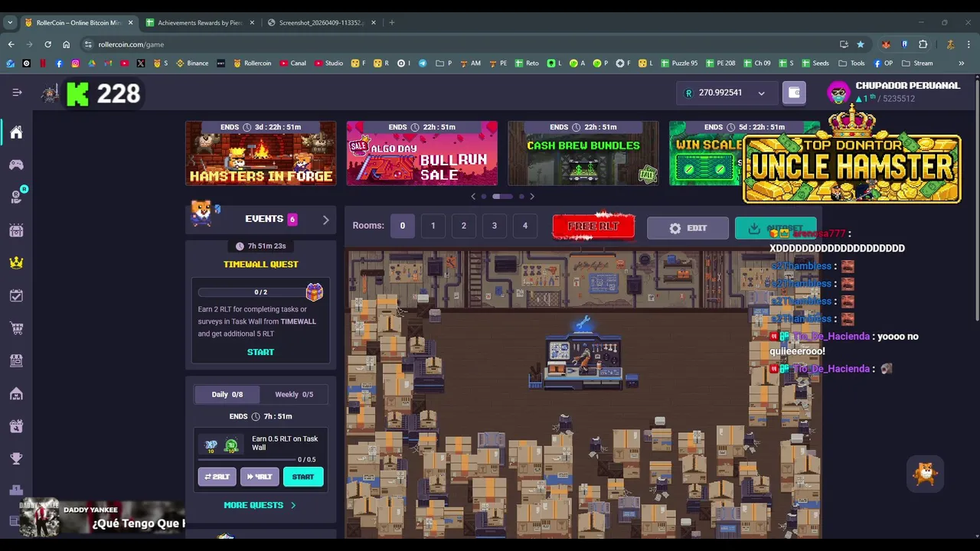Open the trophy icon in the left sidebar
Viewport: 980px width, 551px height.
click(16, 458)
